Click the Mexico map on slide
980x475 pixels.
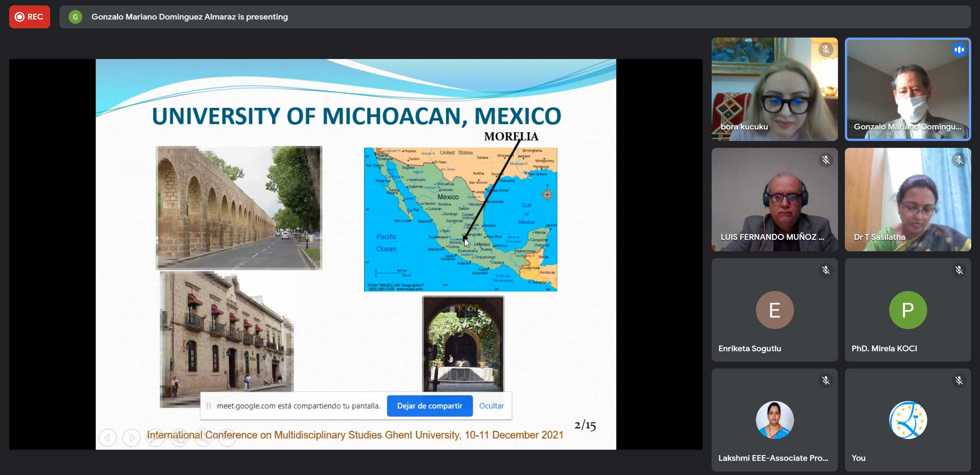tap(460, 219)
